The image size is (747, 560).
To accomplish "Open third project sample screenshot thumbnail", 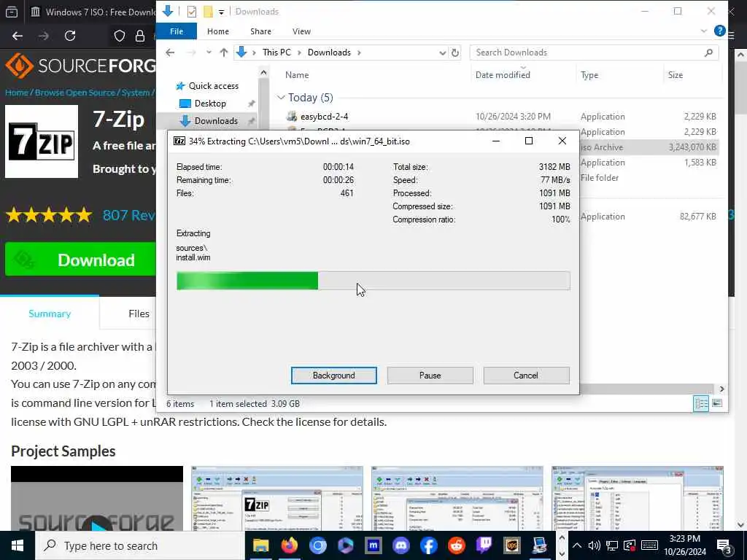I will click(457, 498).
